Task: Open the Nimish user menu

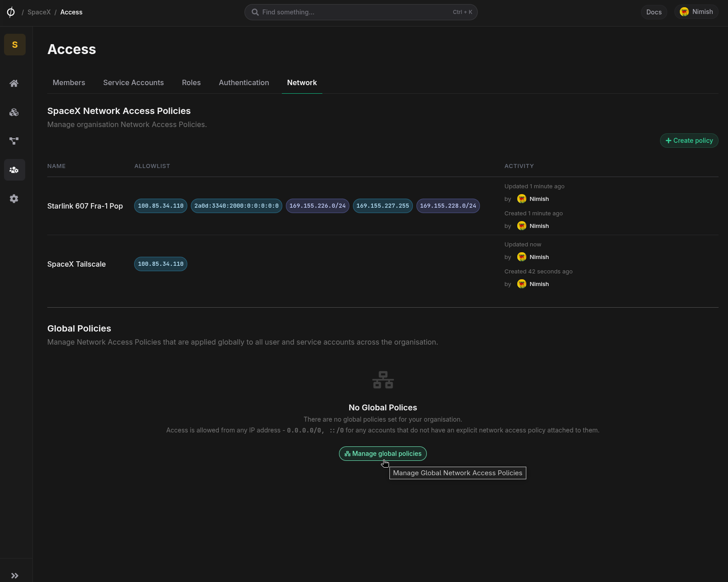Action: (696, 12)
